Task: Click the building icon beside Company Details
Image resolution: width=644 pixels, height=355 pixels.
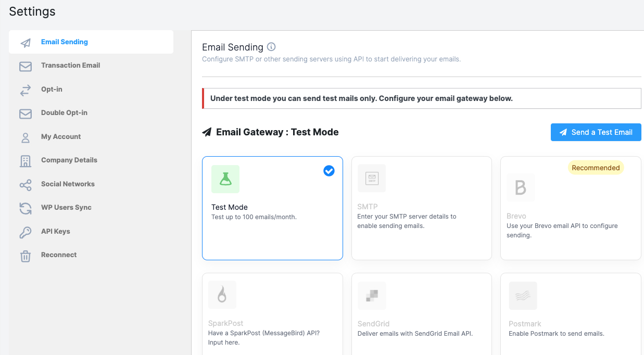Action: 26,161
